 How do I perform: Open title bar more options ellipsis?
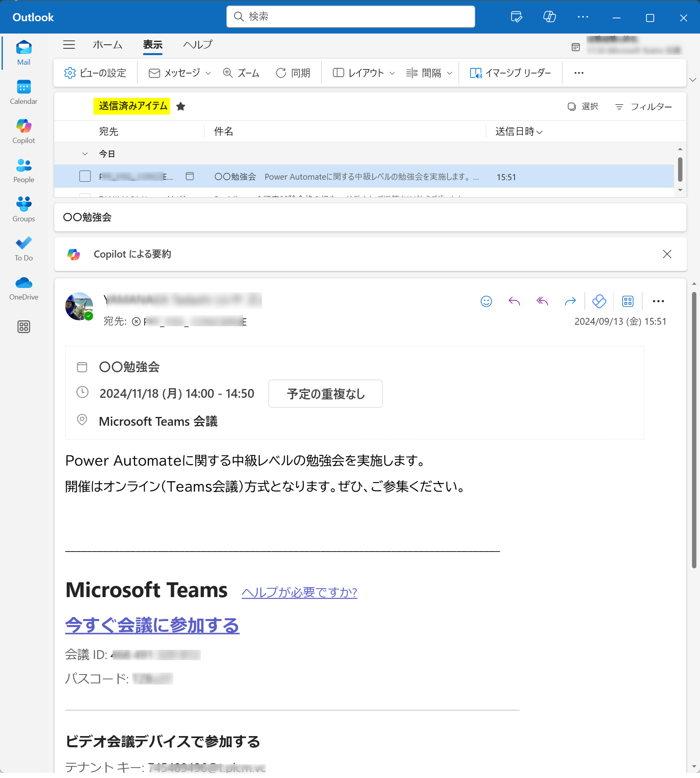pos(583,17)
